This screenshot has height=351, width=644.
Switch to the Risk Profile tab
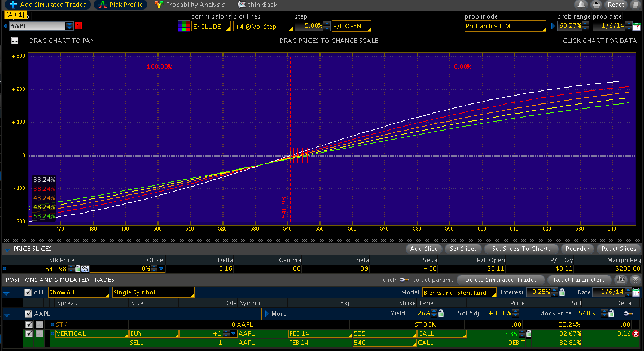point(121,5)
